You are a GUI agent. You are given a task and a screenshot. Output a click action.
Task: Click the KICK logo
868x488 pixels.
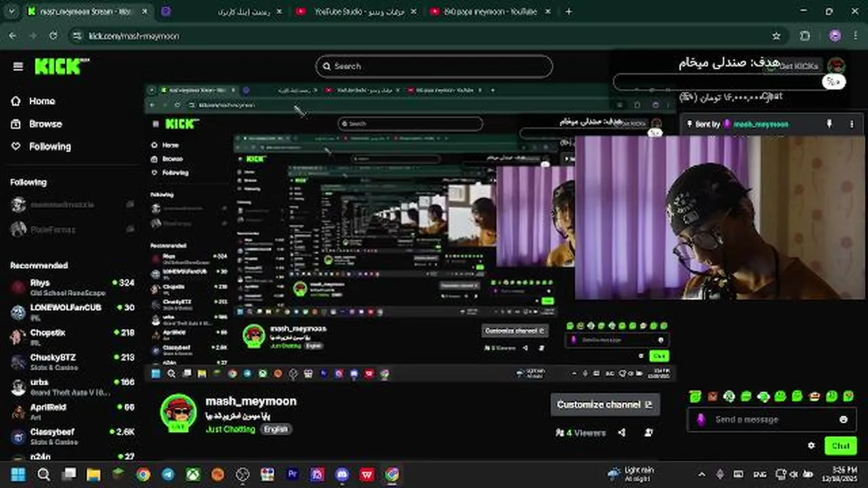tap(62, 66)
